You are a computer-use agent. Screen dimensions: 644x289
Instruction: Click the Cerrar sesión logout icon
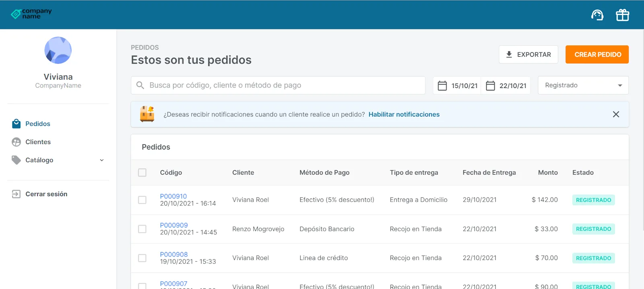coord(16,194)
